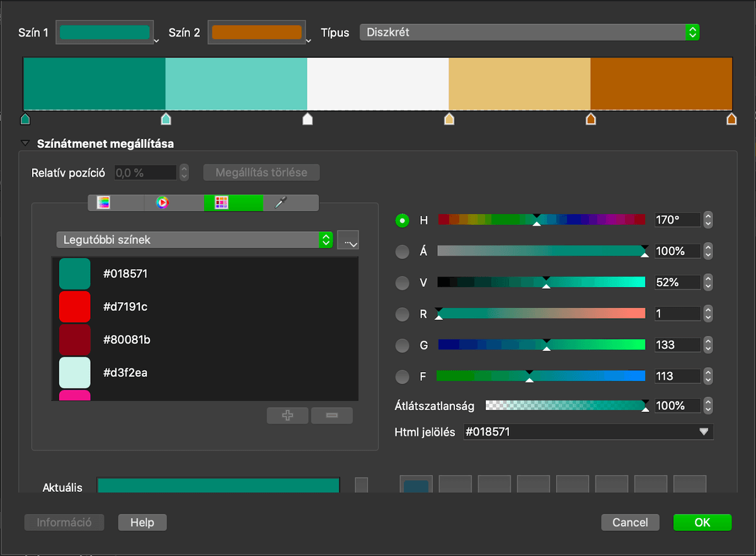Image resolution: width=756 pixels, height=556 pixels.
Task: Open the color ramp picker tab
Action: click(103, 203)
